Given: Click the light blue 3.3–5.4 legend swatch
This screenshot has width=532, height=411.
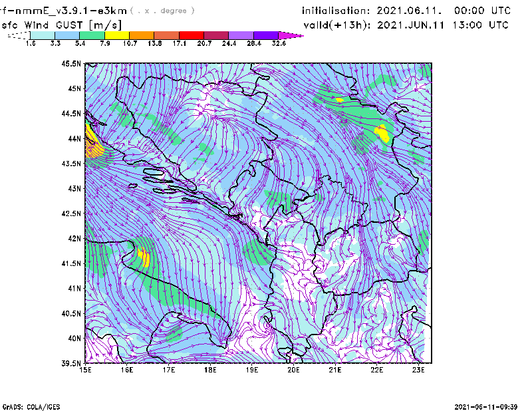Looking at the screenshot, I should (x=67, y=35).
